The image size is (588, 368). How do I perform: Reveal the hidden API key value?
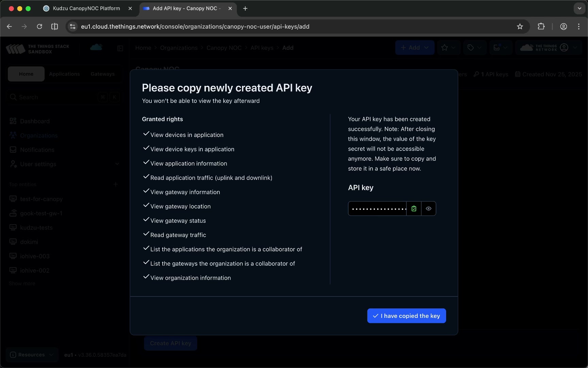(x=428, y=209)
